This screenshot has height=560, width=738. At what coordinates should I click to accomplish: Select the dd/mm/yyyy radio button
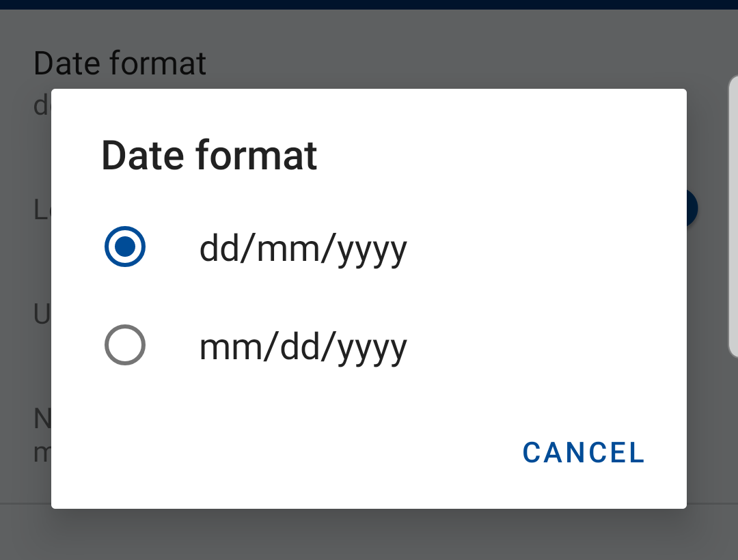pyautogui.click(x=125, y=247)
